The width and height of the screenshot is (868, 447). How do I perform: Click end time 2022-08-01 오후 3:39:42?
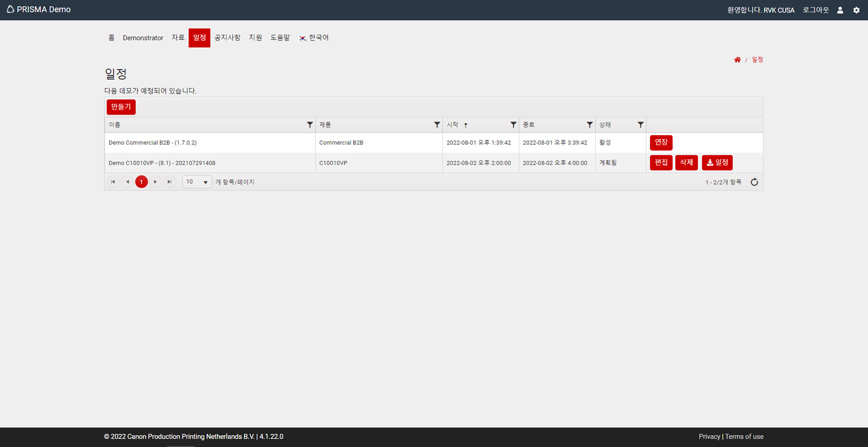click(555, 143)
